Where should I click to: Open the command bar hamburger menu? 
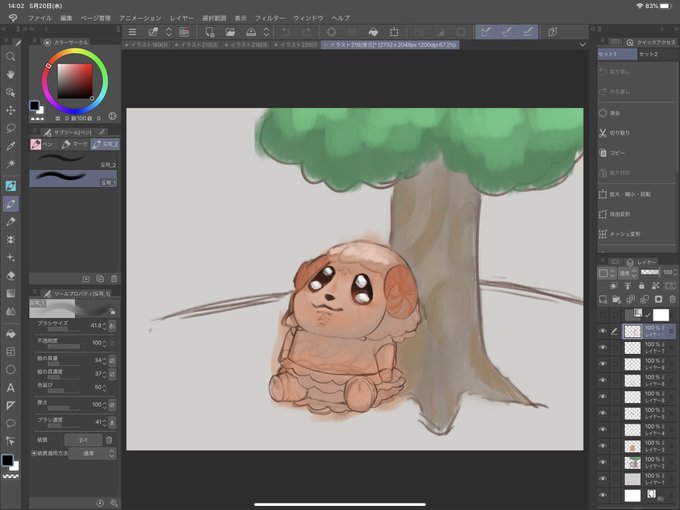pyautogui.click(x=132, y=32)
